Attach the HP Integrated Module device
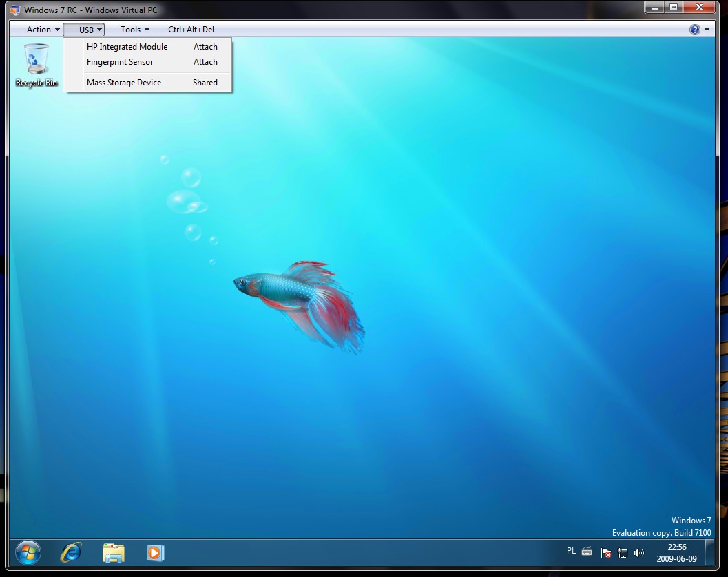This screenshot has width=728, height=577. (x=147, y=46)
